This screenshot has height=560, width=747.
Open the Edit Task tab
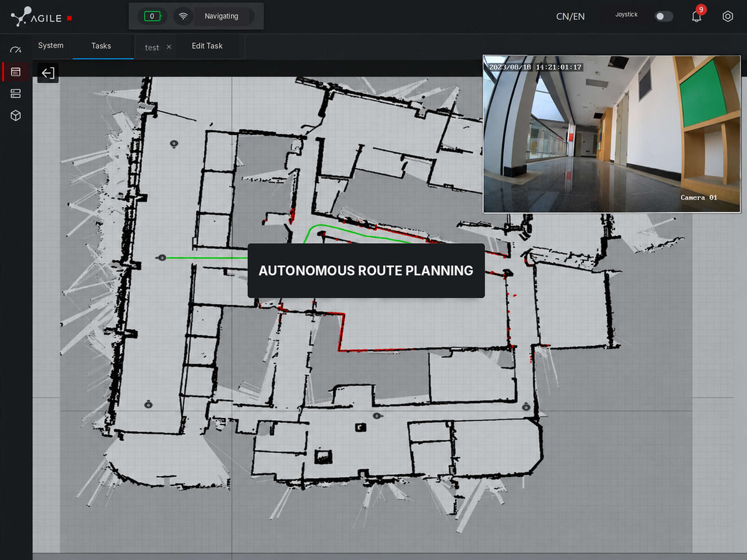(207, 46)
